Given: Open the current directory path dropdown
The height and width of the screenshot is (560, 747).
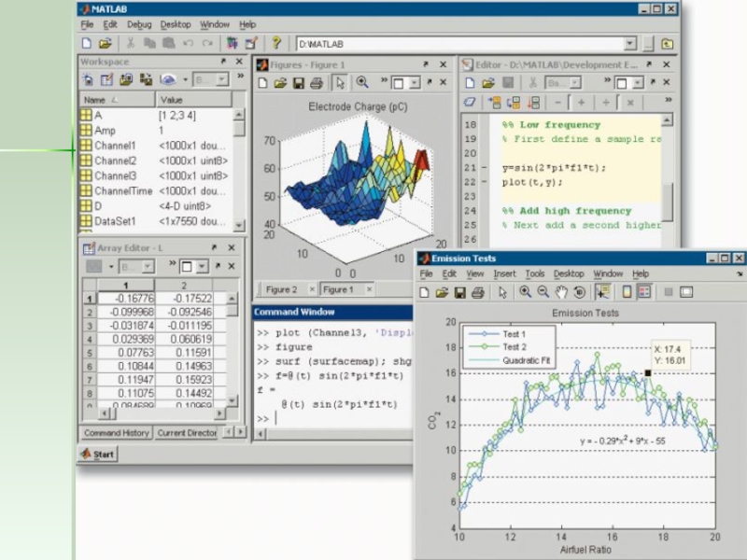Looking at the screenshot, I should [x=630, y=43].
